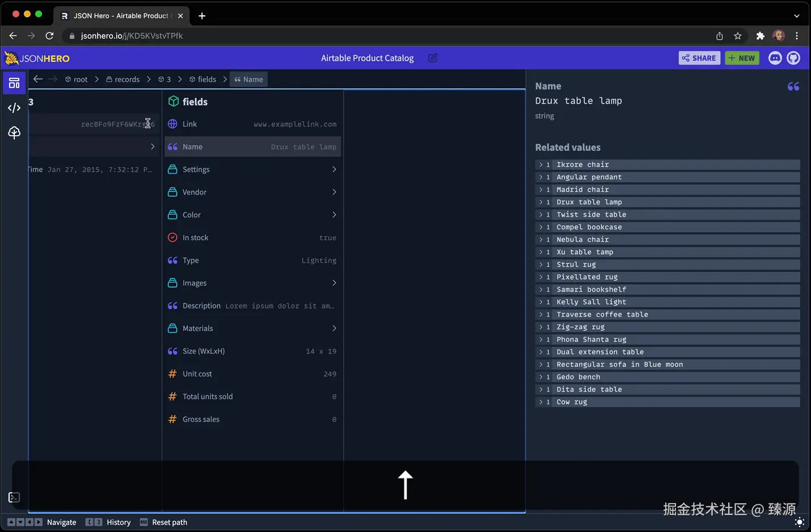
Task: Select the Type field row
Action: (253, 260)
